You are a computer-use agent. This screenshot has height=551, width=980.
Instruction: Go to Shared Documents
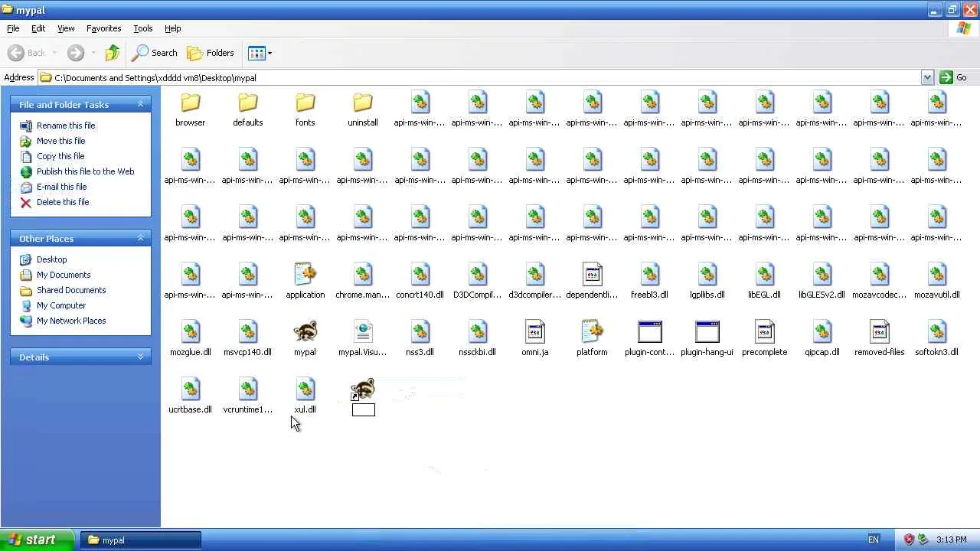click(71, 290)
